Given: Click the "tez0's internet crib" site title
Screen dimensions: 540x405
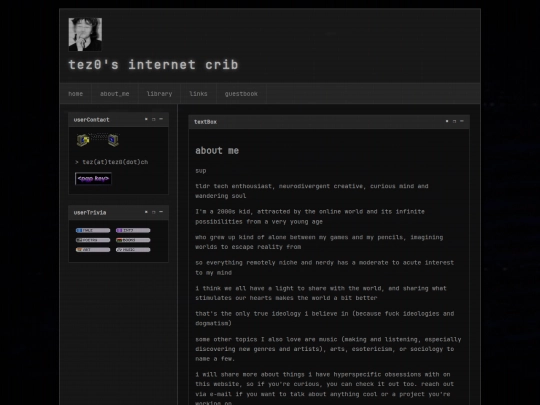Looking at the screenshot, I should pos(153,65).
